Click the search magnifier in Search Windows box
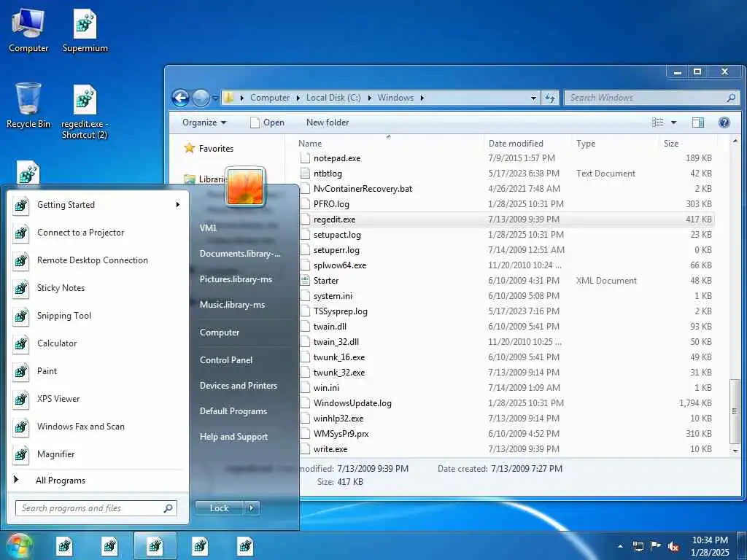Screen dimensions: 747x560 731,98
